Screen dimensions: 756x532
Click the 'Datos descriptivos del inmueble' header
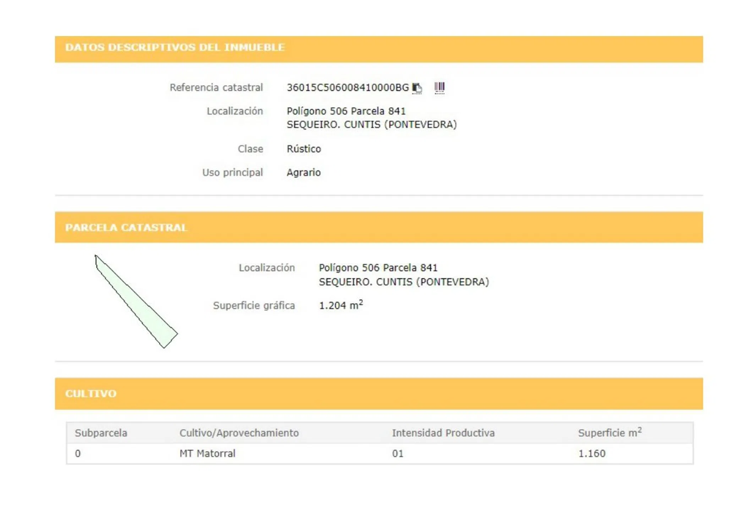tap(175, 48)
